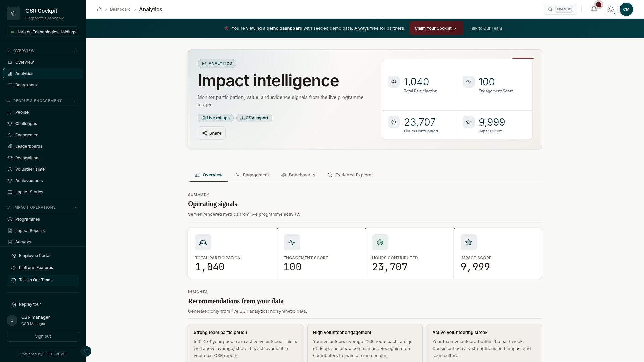Click the ENGAGEMENT SCORE pulse icon tile
Viewport: 644px width, 362px height.
pos(292,242)
